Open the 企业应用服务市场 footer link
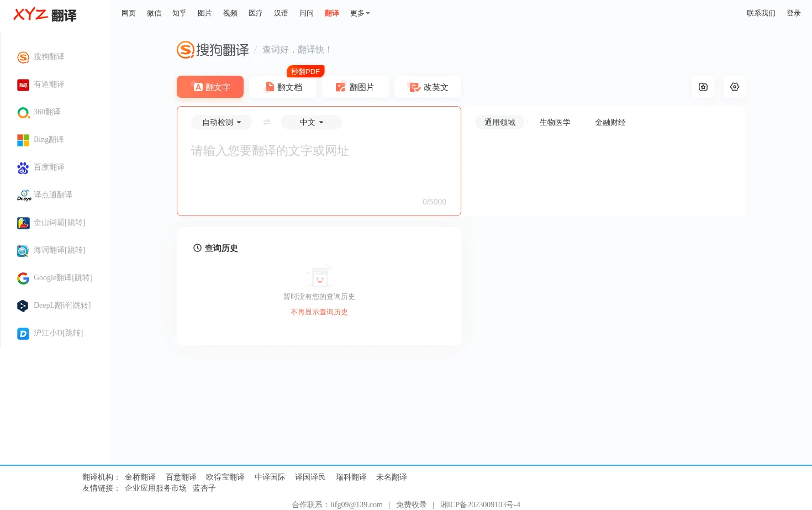Screen dimensions: 812x510 pyautogui.click(x=156, y=488)
